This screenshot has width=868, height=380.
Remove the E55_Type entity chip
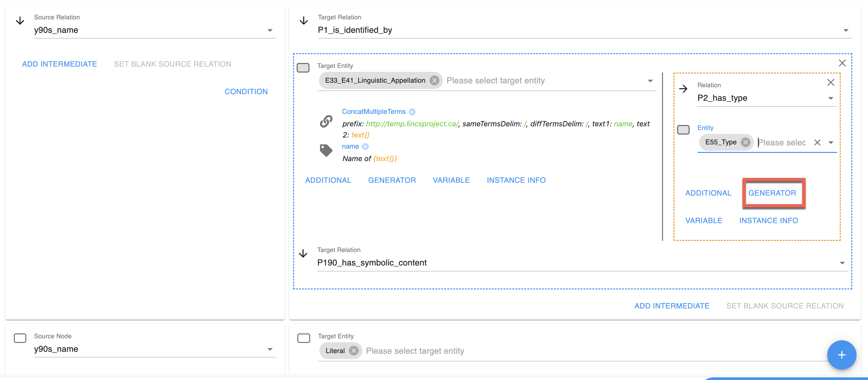[x=745, y=142]
